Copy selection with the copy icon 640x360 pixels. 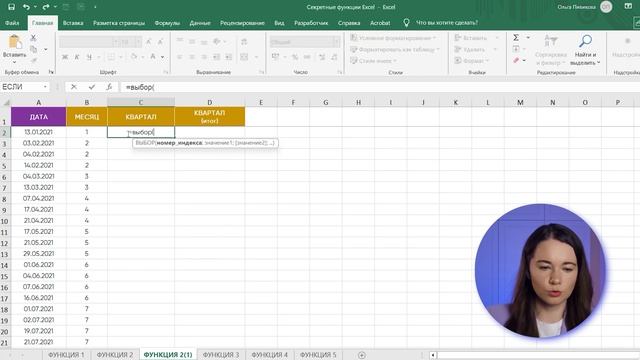[33, 49]
